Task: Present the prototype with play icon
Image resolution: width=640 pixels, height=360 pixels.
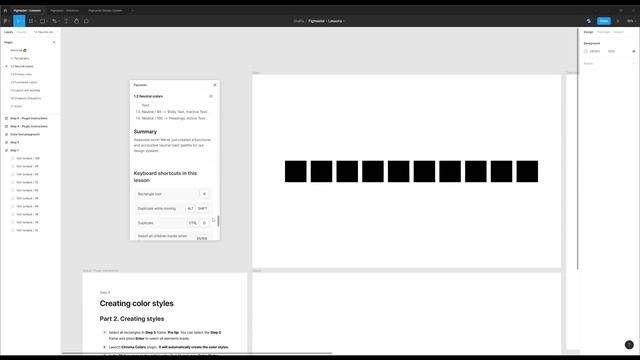Action: pos(618,21)
